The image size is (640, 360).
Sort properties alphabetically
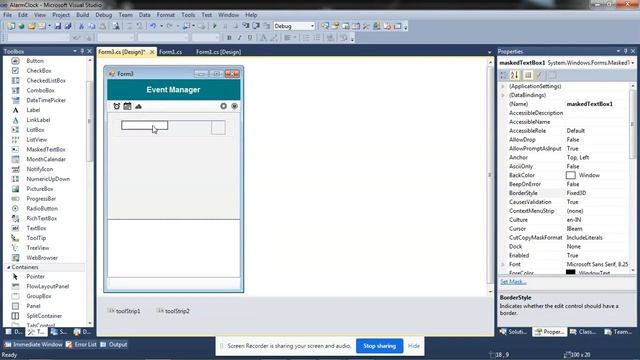click(514, 75)
